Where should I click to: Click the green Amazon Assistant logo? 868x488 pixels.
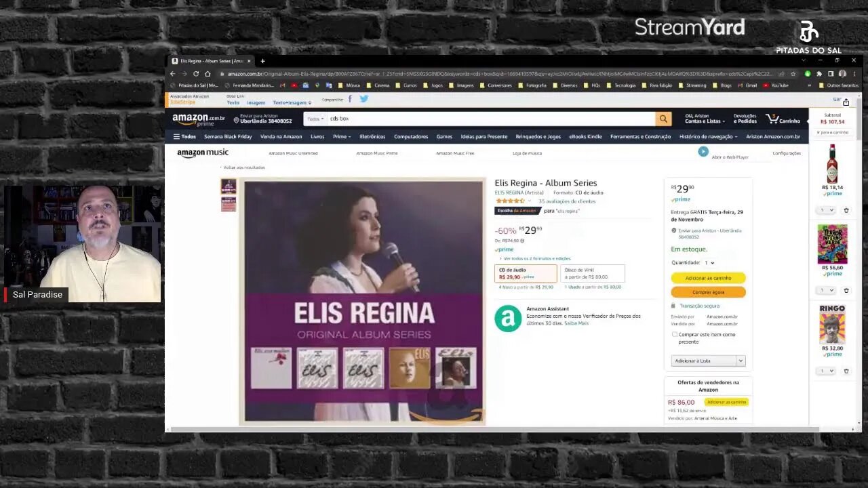click(508, 319)
